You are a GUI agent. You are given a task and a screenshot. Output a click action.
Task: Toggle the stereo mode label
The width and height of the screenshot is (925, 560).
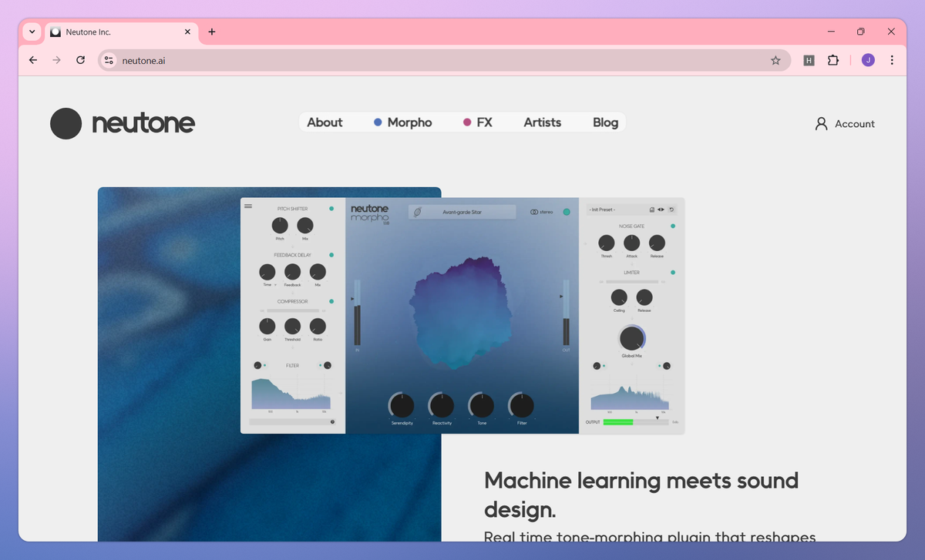pyautogui.click(x=547, y=212)
